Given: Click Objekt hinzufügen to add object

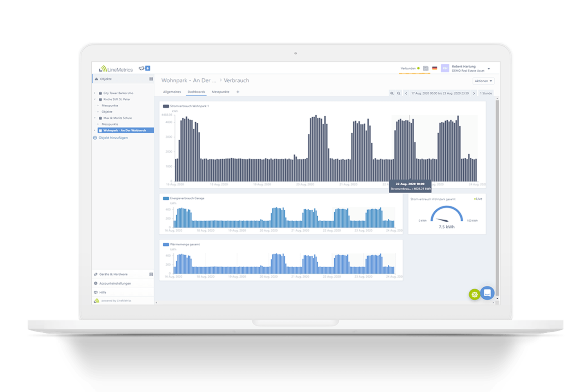Looking at the screenshot, I should (x=113, y=138).
